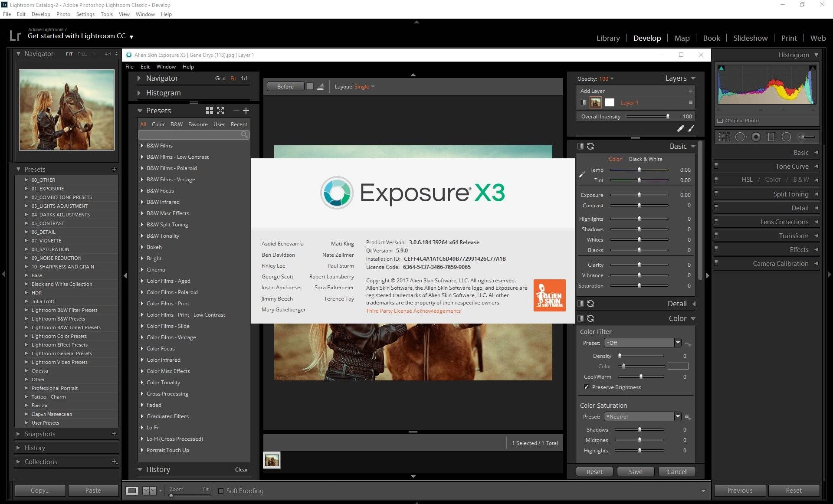Viewport: 833px width, 504px height.
Task: Open the Add Layer options menu icon
Action: click(x=690, y=91)
